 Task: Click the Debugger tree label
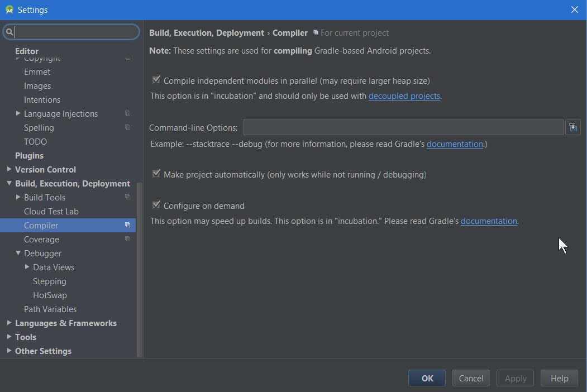point(42,254)
